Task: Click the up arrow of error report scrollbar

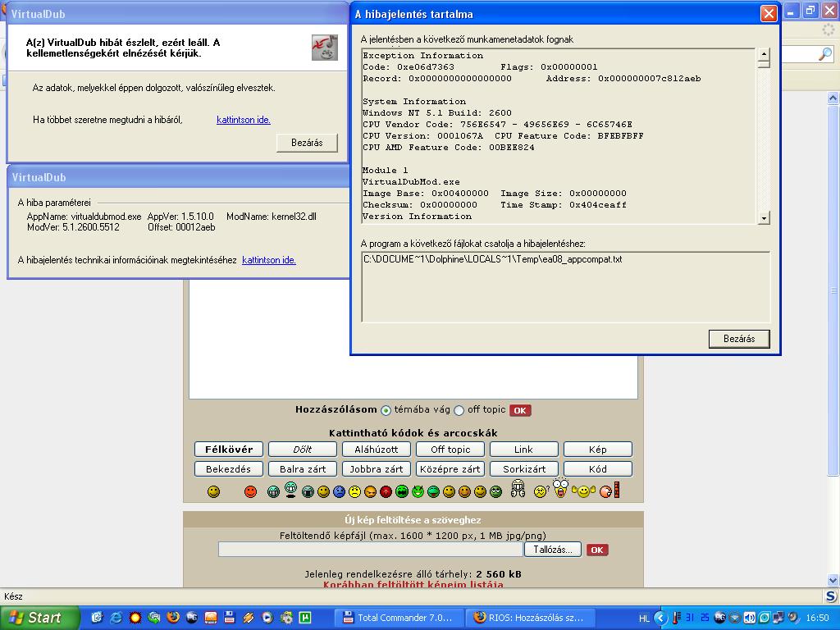Action: (x=764, y=54)
